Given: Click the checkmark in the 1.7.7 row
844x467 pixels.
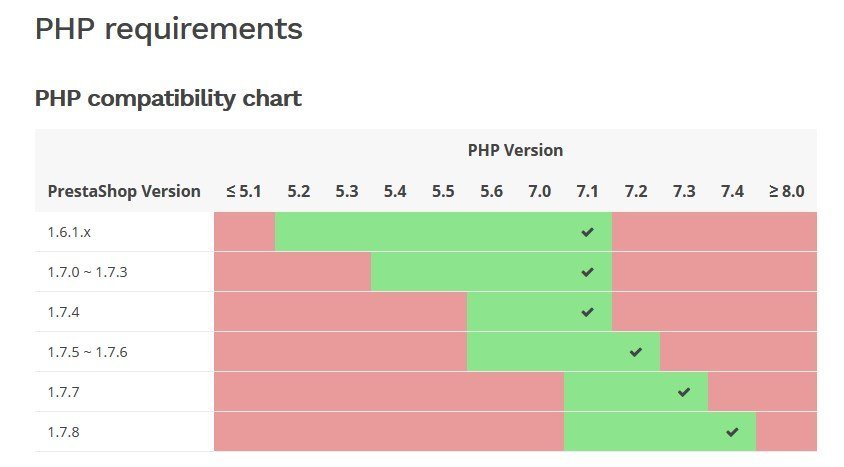Looking at the screenshot, I should [x=683, y=392].
